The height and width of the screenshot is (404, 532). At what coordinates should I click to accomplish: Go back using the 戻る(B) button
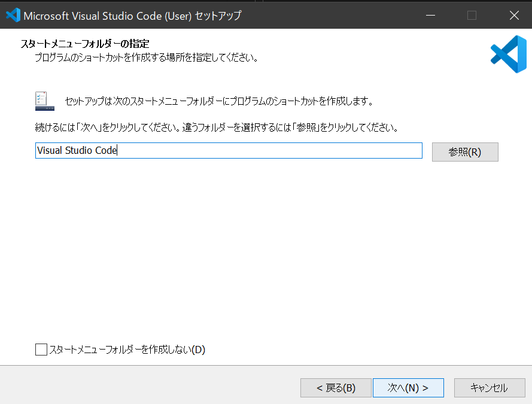[336, 387]
